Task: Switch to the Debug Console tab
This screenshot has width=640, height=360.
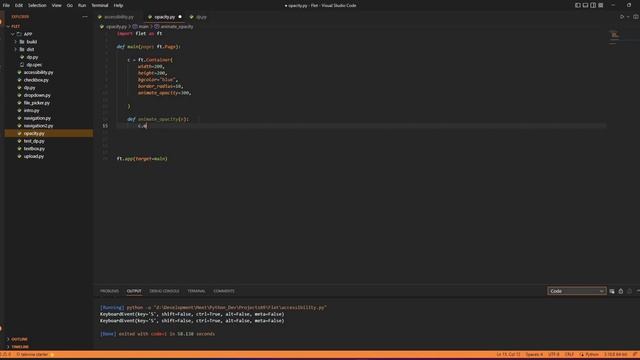Action: [164, 291]
